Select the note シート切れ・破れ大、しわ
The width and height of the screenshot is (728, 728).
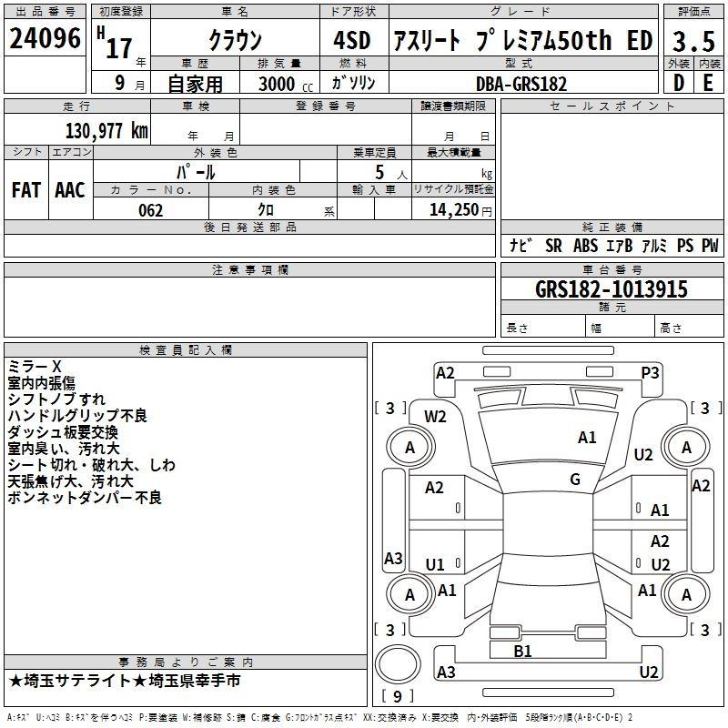click(92, 465)
